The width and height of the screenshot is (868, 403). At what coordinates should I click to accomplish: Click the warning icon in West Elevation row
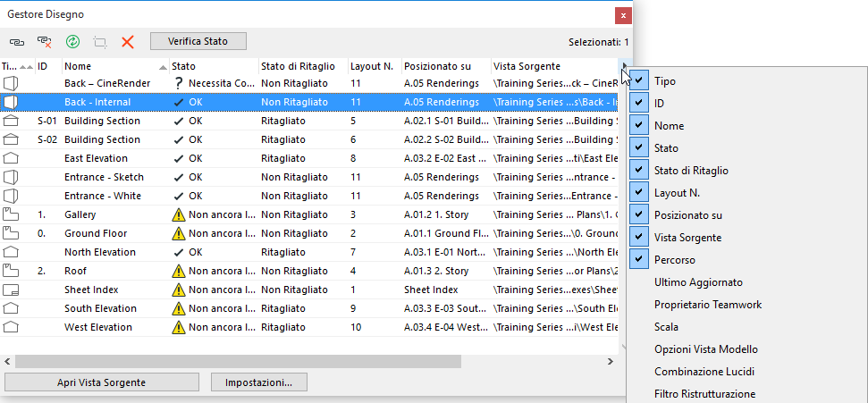pyautogui.click(x=178, y=327)
